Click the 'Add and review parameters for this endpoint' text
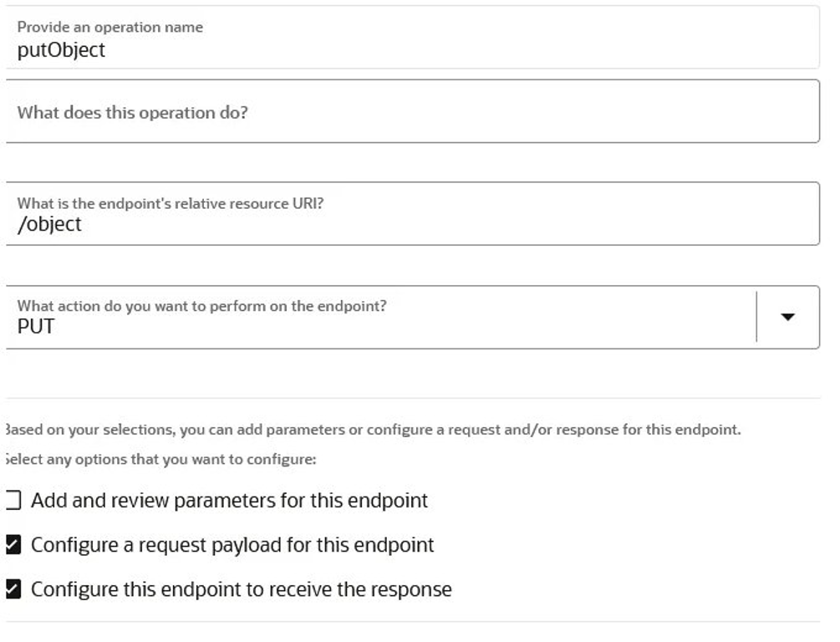The width and height of the screenshot is (840, 642). pyautogui.click(x=229, y=501)
